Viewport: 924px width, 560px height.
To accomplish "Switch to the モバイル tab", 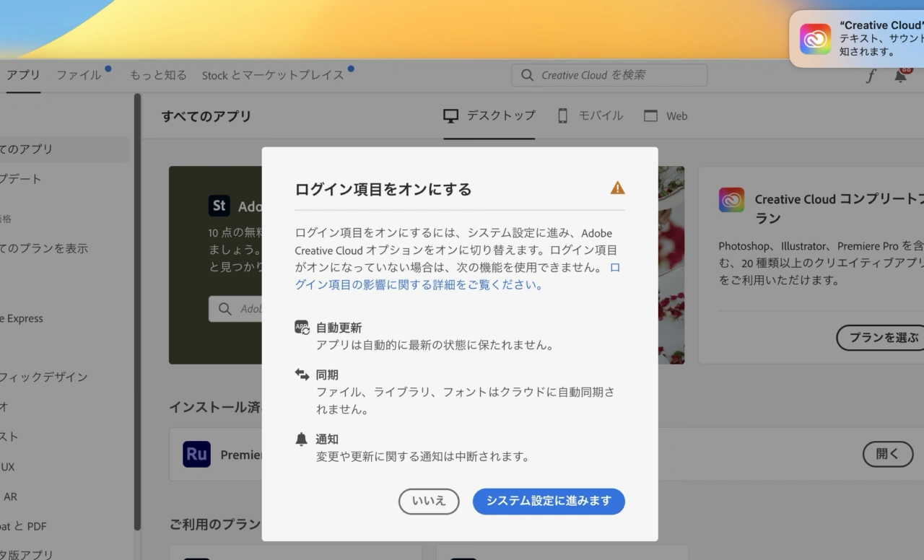I will tap(590, 115).
